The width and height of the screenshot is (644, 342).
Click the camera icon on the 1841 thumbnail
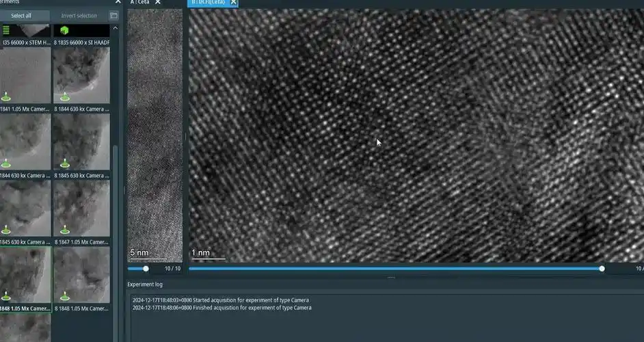click(x=5, y=96)
